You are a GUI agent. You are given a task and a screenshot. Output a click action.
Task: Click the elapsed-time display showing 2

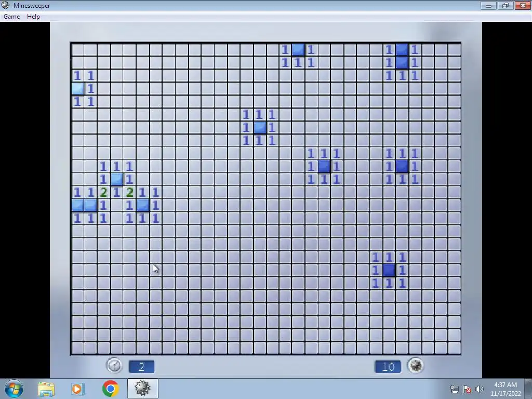[x=141, y=366]
